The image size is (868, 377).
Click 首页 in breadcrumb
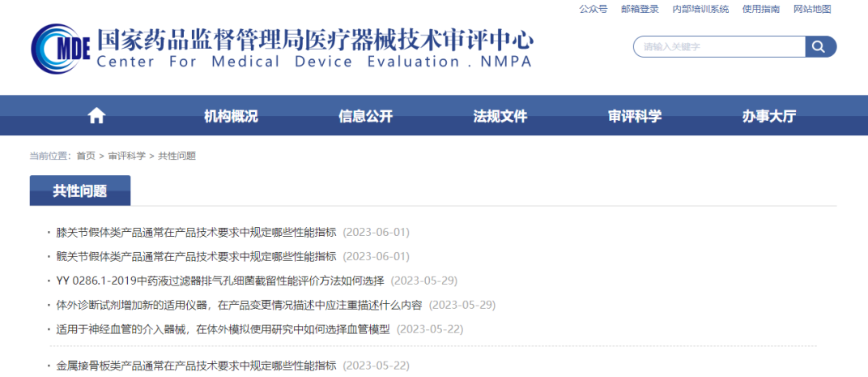click(x=86, y=156)
